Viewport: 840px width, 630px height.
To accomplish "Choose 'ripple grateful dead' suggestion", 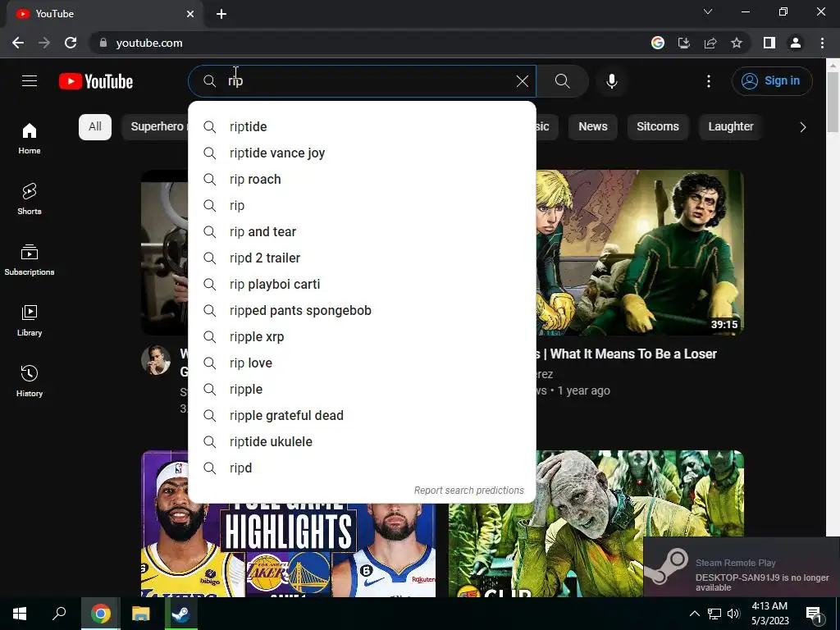I will (362, 416).
